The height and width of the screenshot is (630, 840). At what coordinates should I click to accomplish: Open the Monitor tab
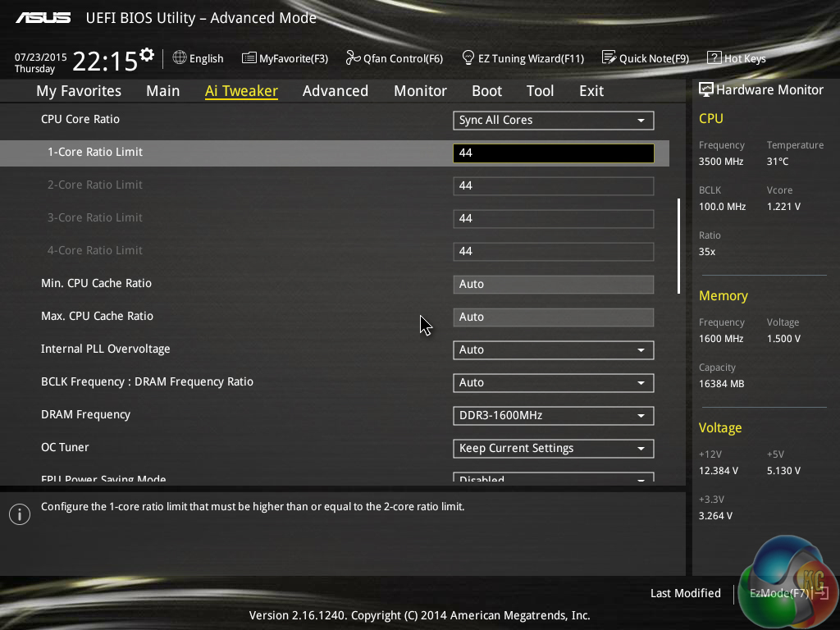coord(421,91)
